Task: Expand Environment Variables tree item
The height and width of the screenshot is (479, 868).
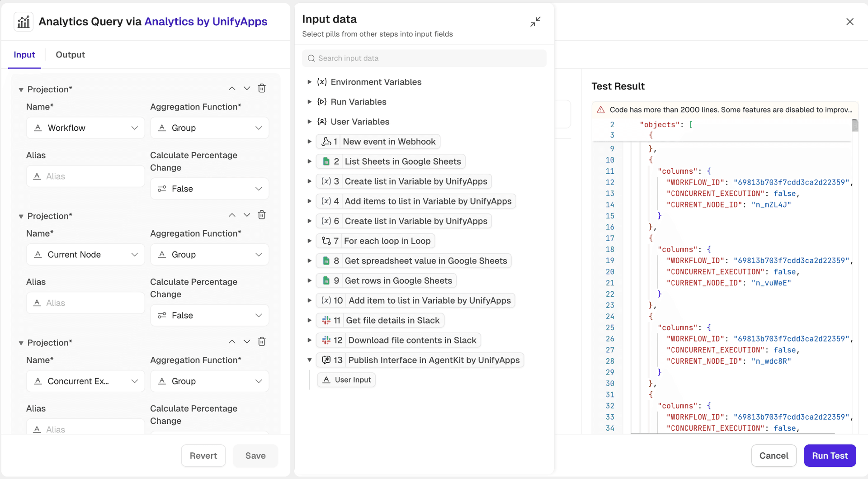Action: tap(310, 82)
